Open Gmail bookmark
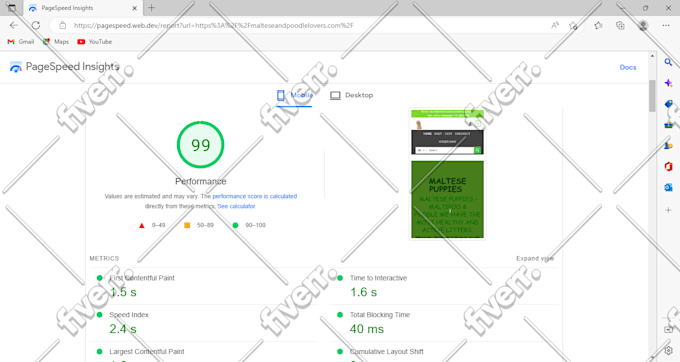Image resolution: width=680 pixels, height=362 pixels. [21, 42]
